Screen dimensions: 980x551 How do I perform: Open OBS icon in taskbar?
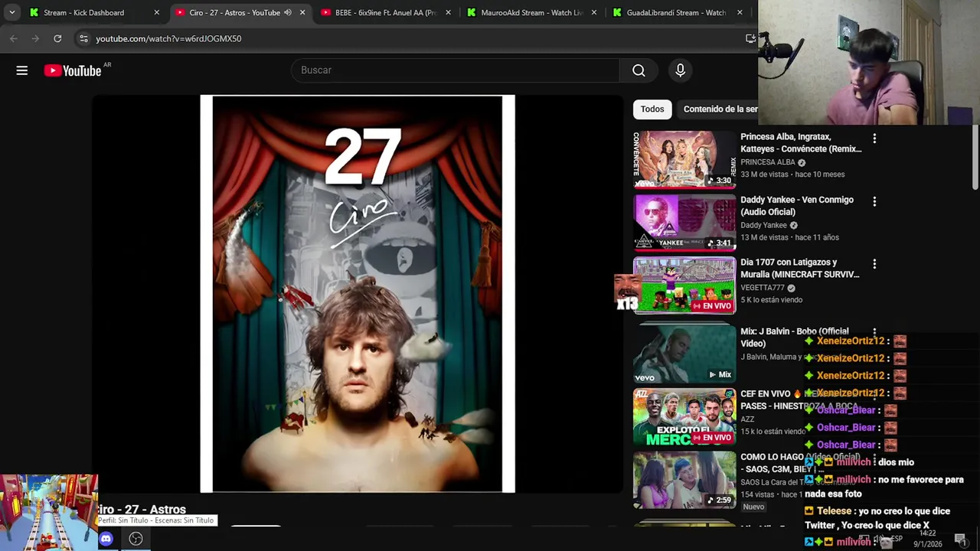(136, 539)
